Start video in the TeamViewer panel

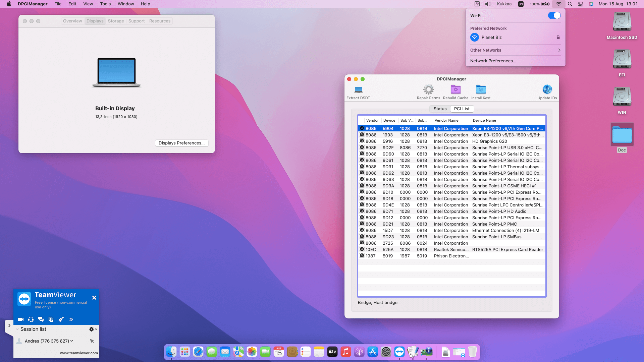(x=21, y=319)
